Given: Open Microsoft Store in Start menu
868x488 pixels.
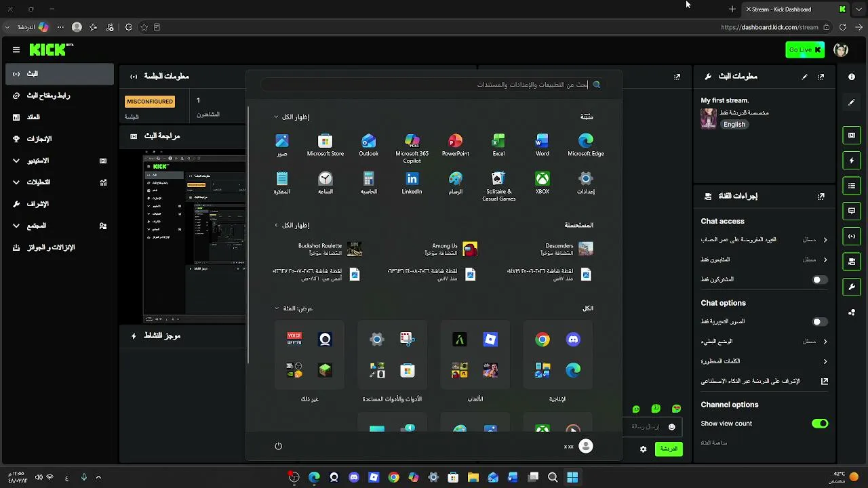Looking at the screenshot, I should click(x=325, y=145).
